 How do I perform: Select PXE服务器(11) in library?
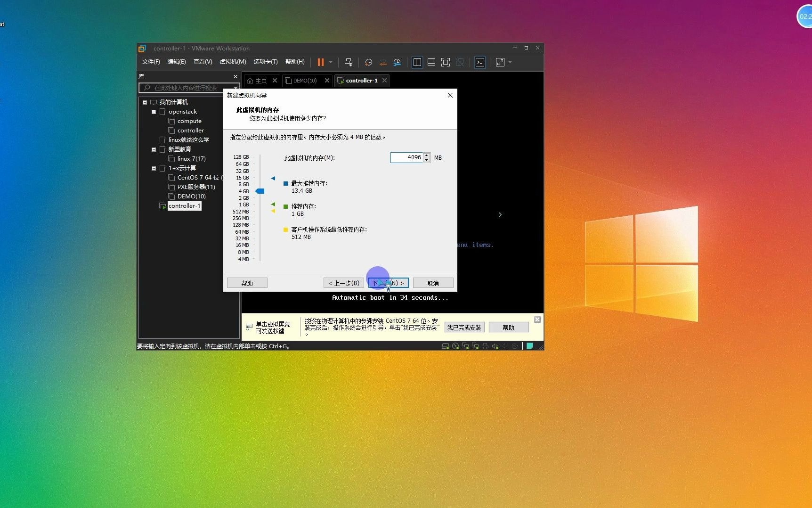click(196, 187)
